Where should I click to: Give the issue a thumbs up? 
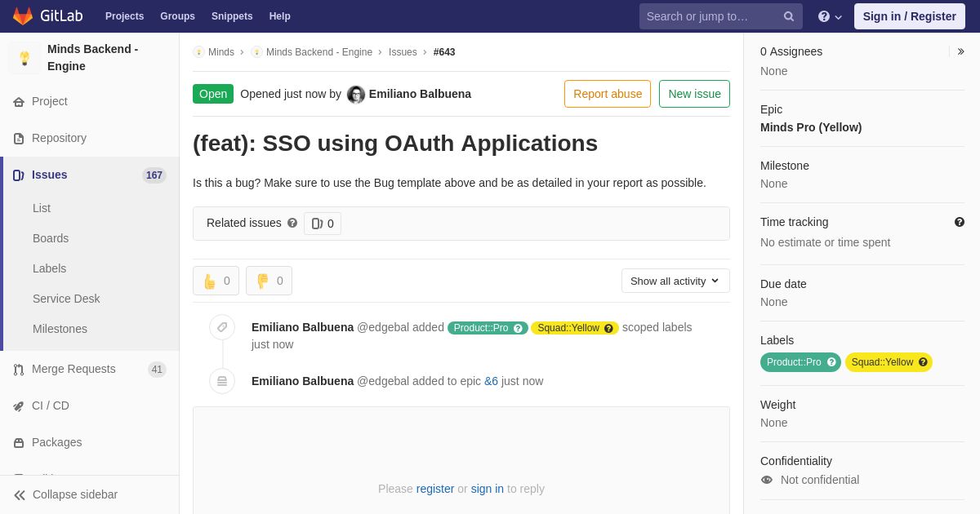[216, 281]
